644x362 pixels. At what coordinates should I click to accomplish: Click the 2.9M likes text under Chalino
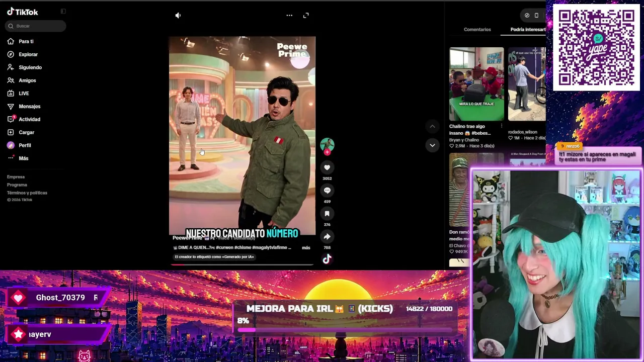tap(460, 146)
